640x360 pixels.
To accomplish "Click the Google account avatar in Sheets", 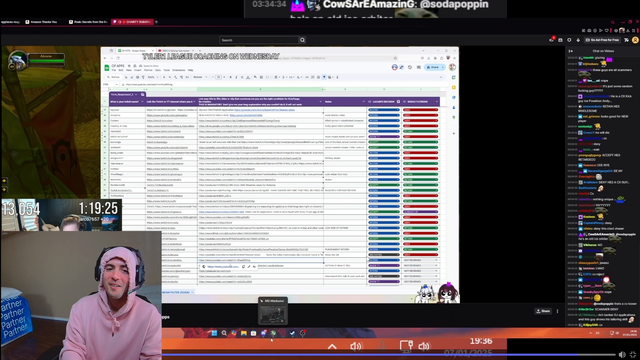I will (x=452, y=67).
